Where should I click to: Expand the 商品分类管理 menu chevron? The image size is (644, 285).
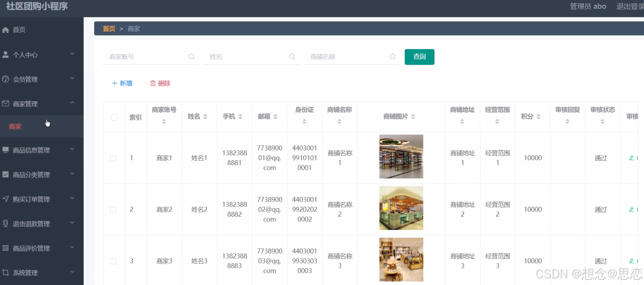[x=72, y=174]
